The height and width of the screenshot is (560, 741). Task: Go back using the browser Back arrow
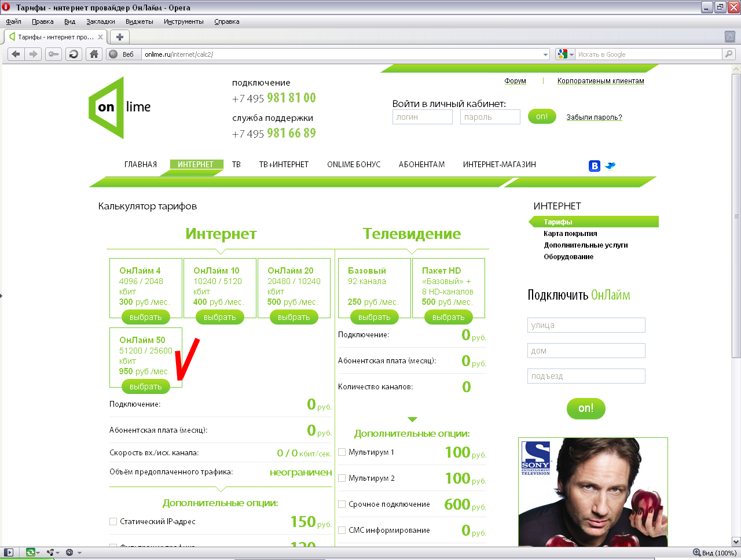[16, 54]
